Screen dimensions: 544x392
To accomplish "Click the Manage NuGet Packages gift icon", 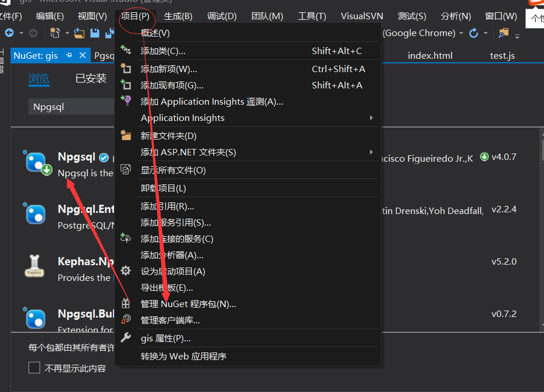I will [x=126, y=303].
